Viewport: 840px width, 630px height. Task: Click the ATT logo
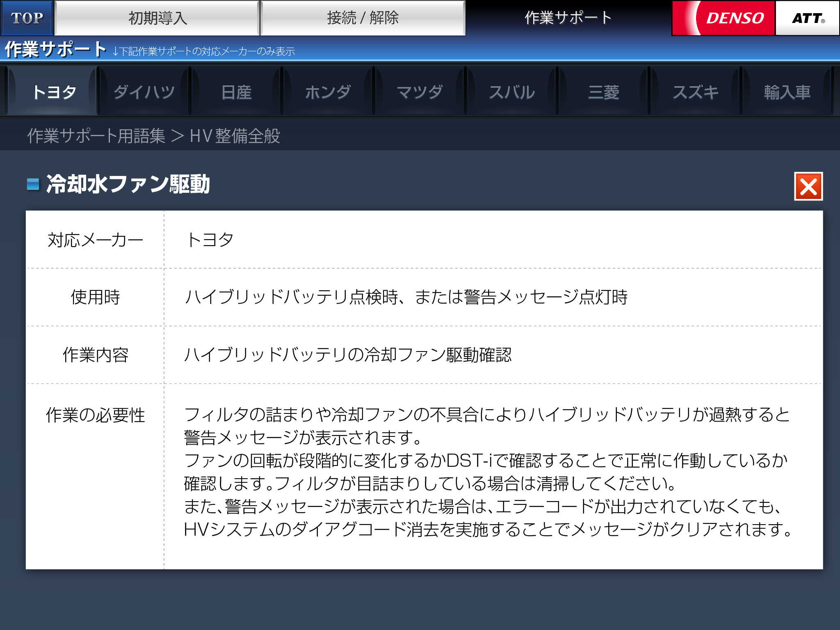(807, 18)
